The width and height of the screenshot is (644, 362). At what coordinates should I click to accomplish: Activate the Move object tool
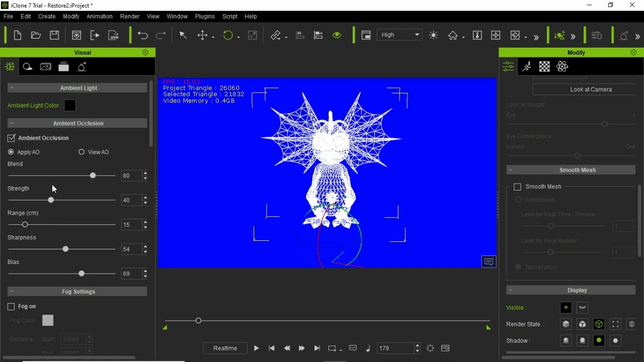point(203,35)
